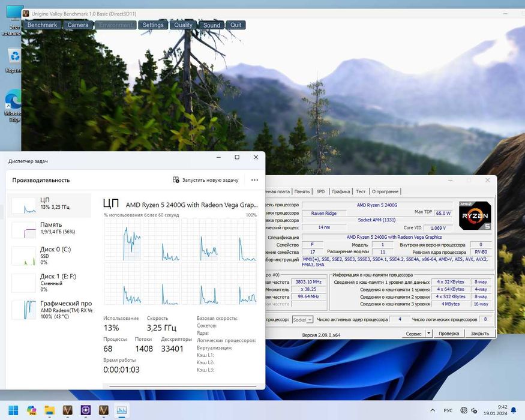Switch to Память tab in CPU-Z
The image size is (525, 420).
click(x=302, y=191)
